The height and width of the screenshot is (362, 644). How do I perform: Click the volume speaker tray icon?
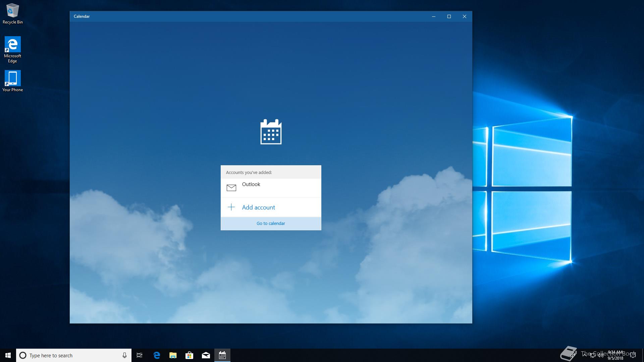(601, 355)
